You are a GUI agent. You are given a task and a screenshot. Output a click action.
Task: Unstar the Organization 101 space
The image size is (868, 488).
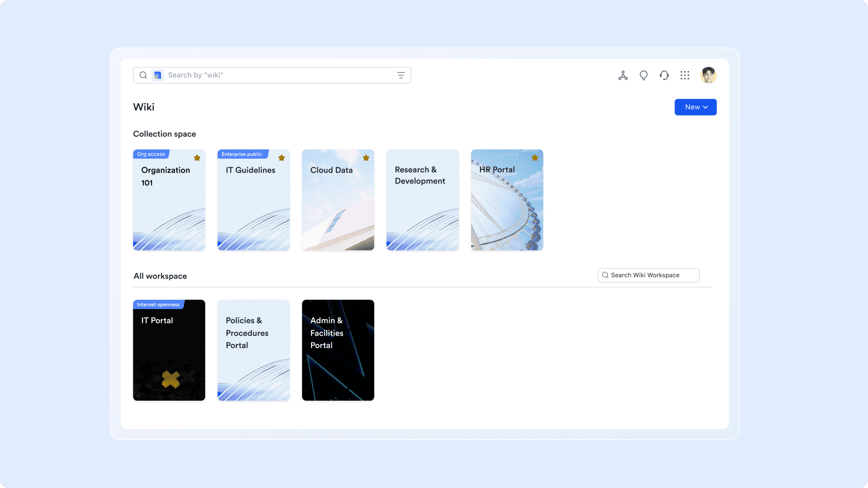[197, 158]
